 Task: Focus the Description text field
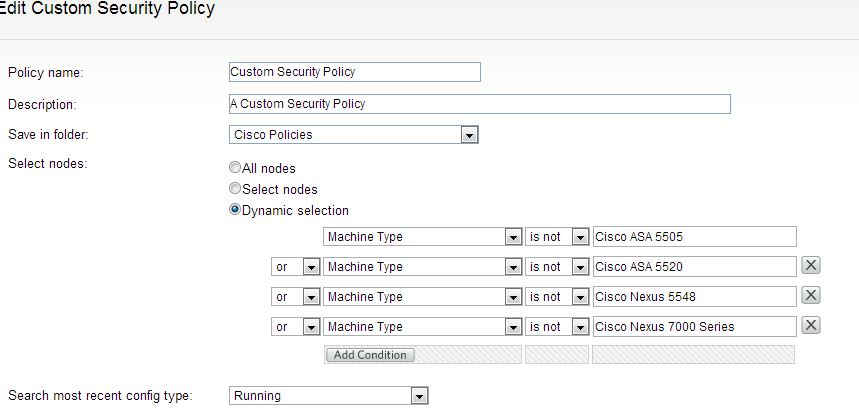[479, 104]
